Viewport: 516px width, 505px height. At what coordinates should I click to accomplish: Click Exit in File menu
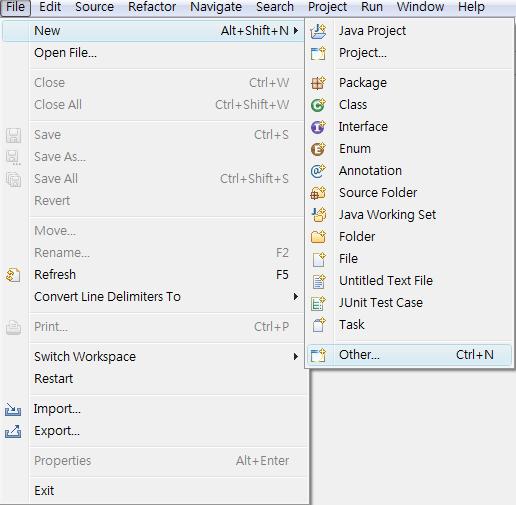point(44,491)
